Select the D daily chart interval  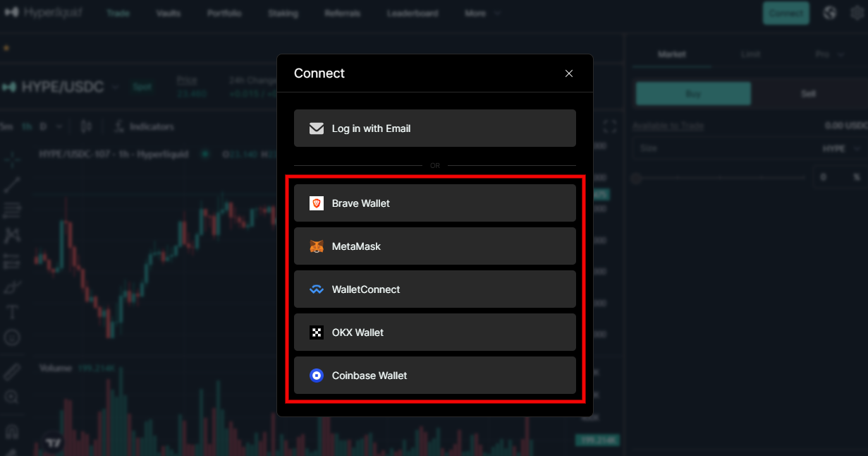click(43, 127)
